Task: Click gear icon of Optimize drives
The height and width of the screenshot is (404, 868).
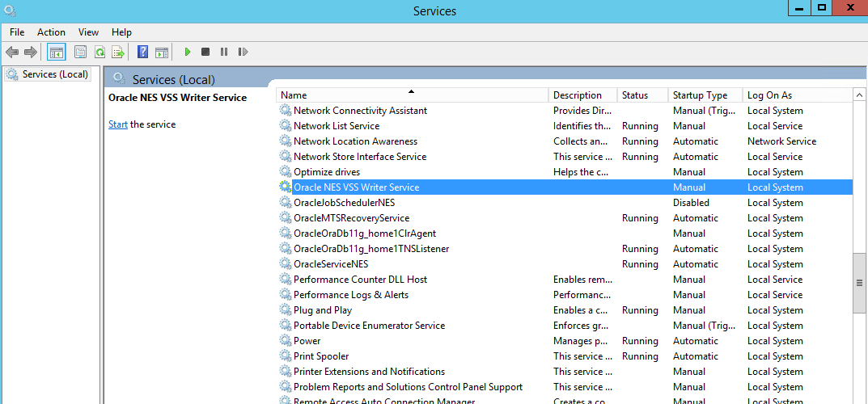Action: [285, 171]
